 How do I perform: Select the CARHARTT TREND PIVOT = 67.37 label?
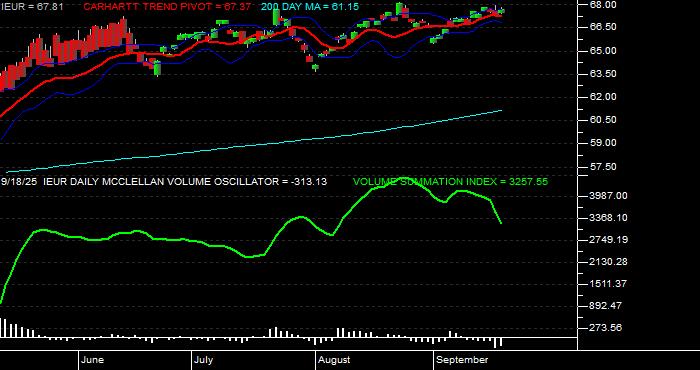tap(167, 7)
